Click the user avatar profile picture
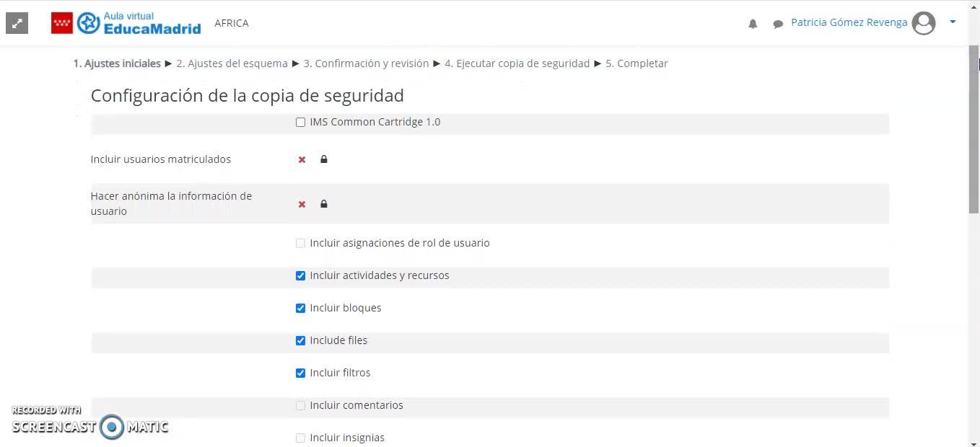980x447 pixels. point(924,23)
